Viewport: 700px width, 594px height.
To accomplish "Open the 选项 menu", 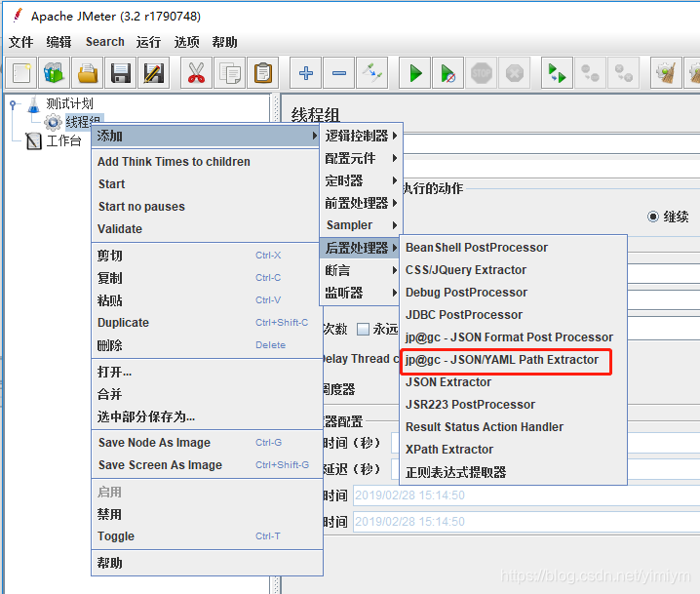I will 186,42.
